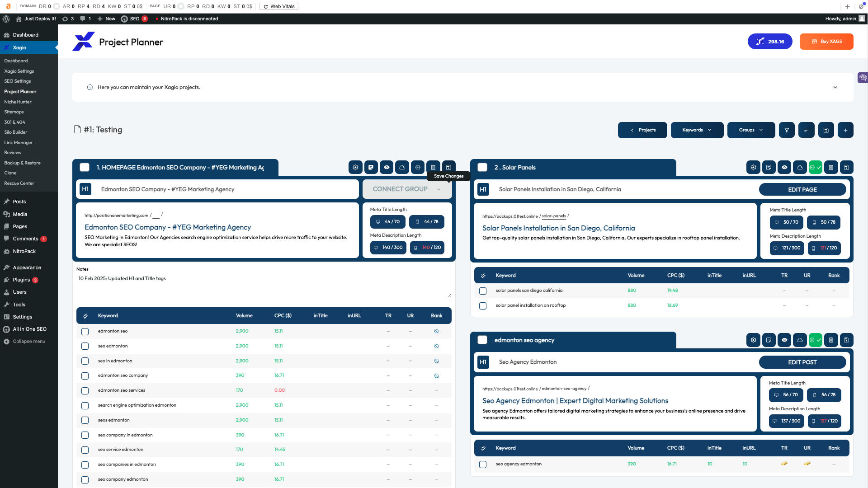Viewport: 868px width, 488px height.
Task: Select solar panels san diego california checkbox
Action: (x=483, y=291)
